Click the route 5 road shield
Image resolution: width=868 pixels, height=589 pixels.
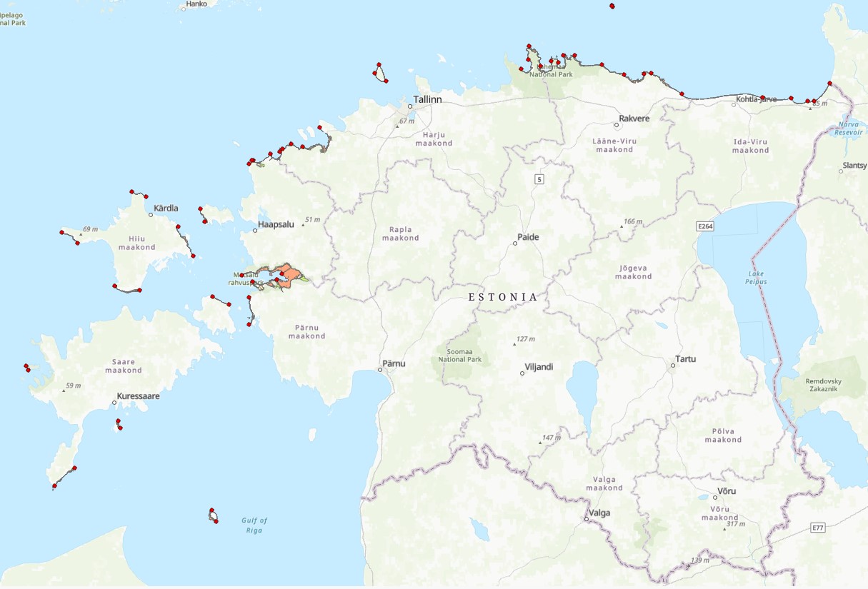(539, 179)
